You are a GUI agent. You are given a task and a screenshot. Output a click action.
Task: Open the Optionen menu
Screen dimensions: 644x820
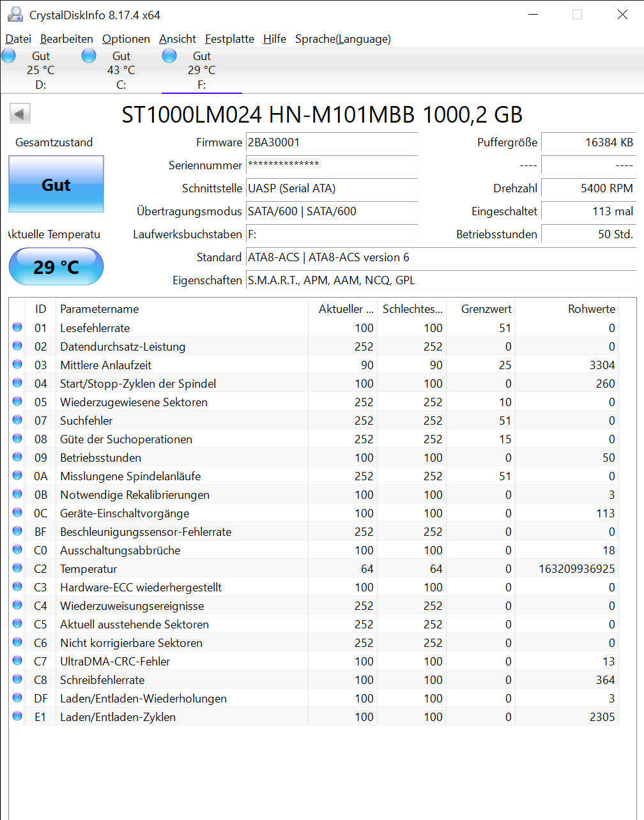coord(126,39)
